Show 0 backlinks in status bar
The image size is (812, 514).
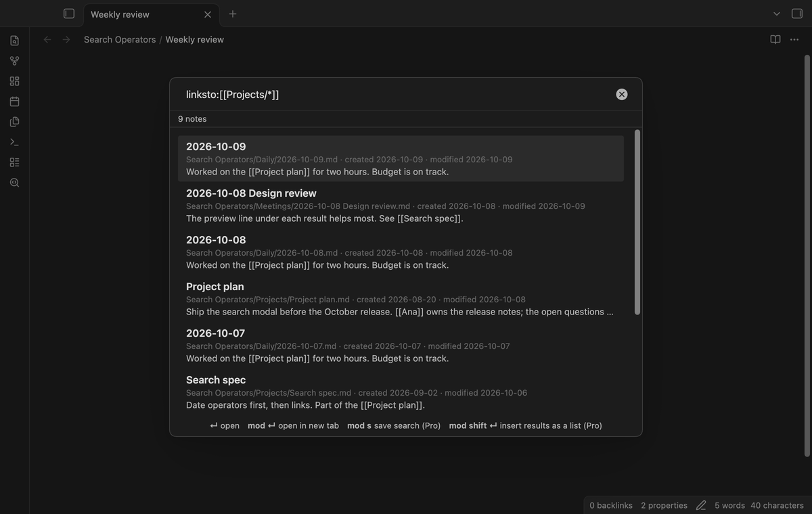click(610, 505)
